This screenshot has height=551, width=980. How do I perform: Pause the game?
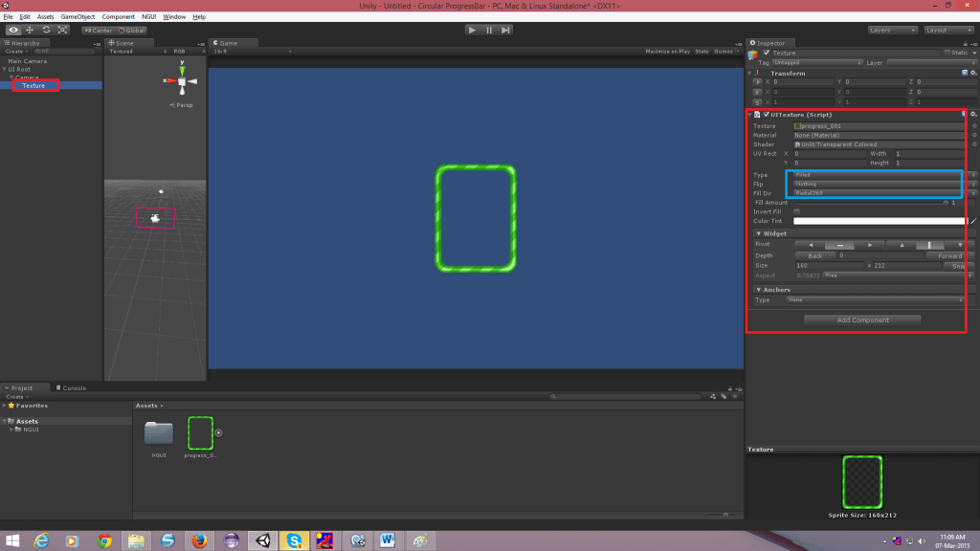489,30
